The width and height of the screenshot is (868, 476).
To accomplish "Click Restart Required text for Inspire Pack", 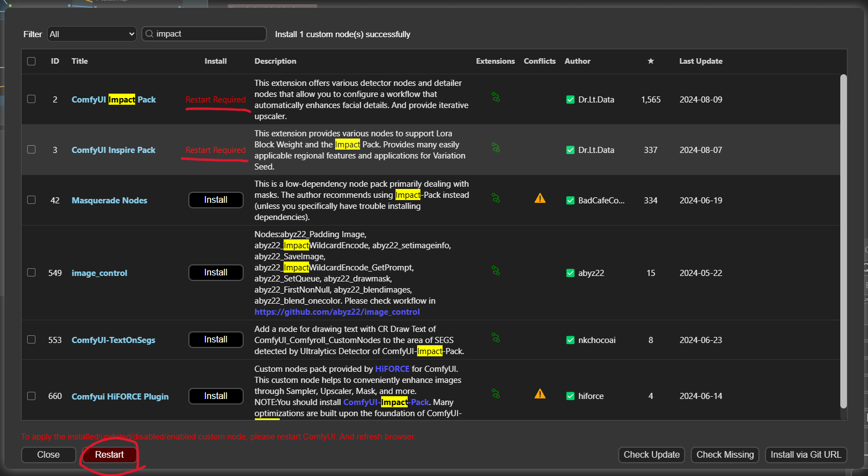I will (215, 150).
